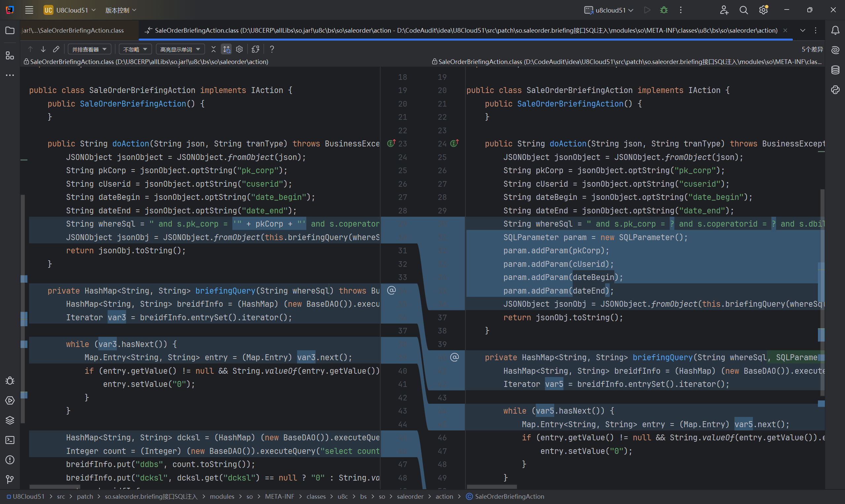Click the X disable highlighting toolbar icon
This screenshot has width=845, height=504.
213,49
